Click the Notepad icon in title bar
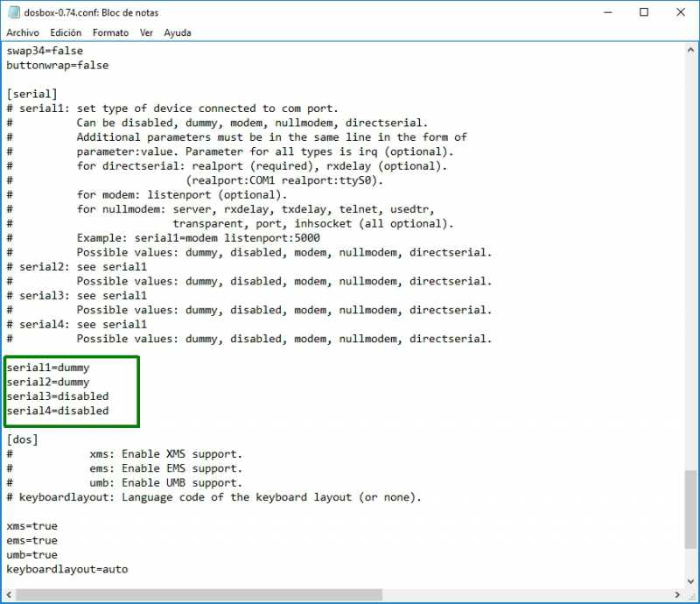The height and width of the screenshot is (604, 700). pos(14,12)
